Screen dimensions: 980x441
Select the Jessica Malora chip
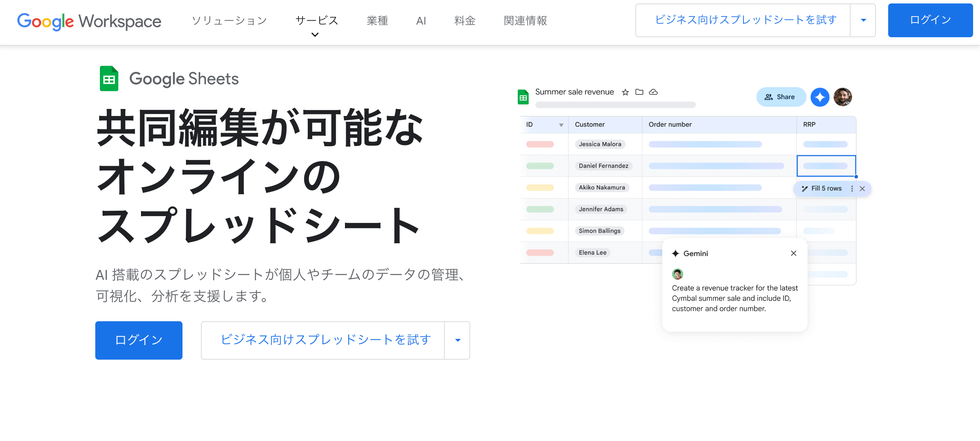(600, 144)
